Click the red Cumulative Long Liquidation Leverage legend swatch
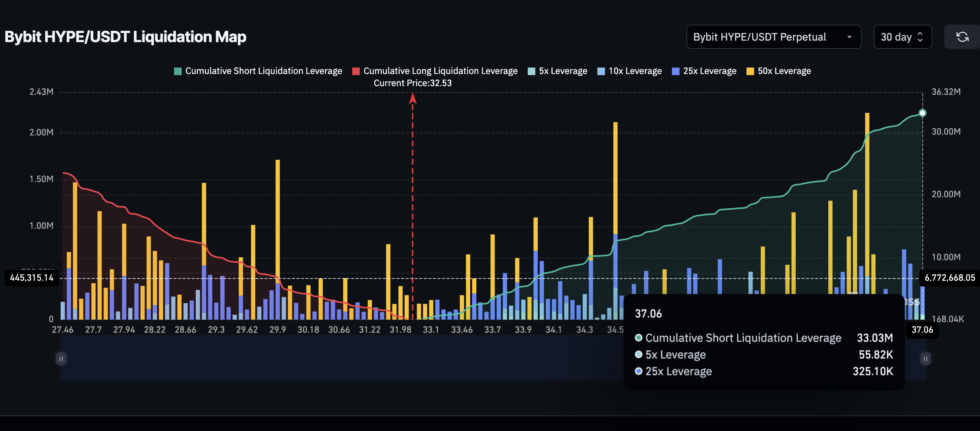This screenshot has height=431, width=980. (356, 71)
